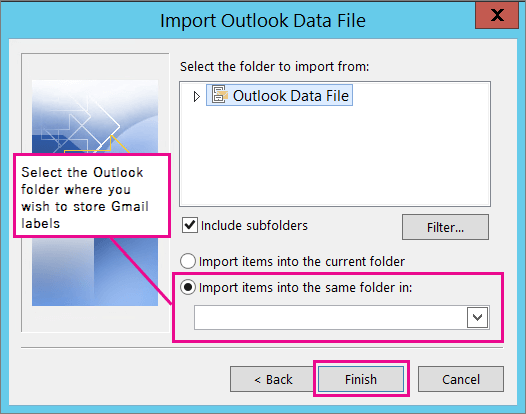The image size is (526, 414).
Task: Go to previous step with < Back
Action: 273,379
